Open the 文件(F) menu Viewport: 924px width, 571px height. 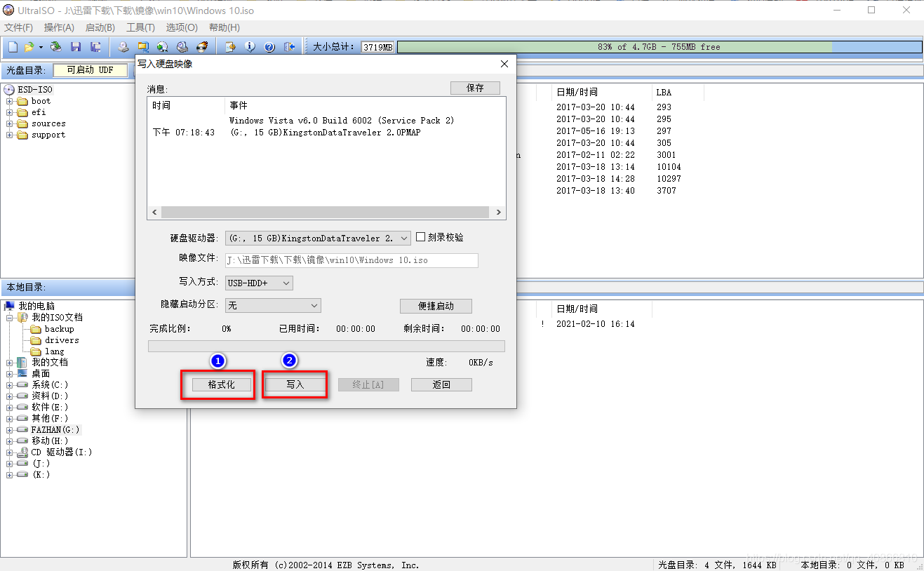click(x=19, y=27)
